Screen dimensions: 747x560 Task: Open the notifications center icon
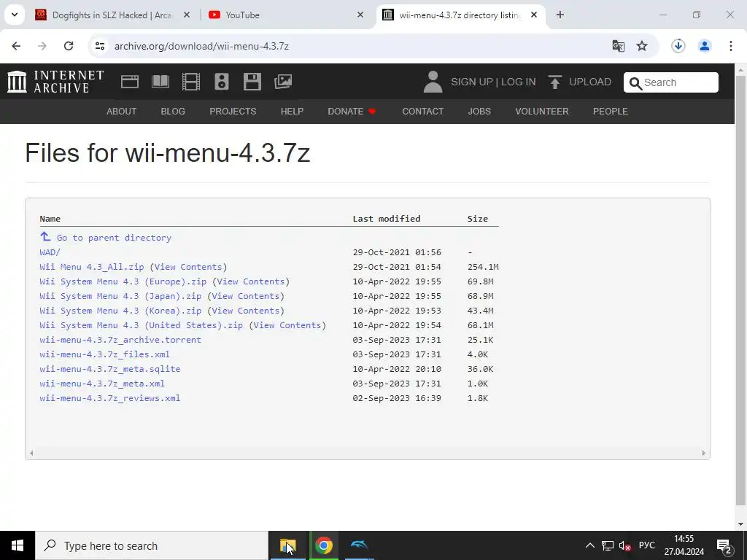pyautogui.click(x=724, y=545)
